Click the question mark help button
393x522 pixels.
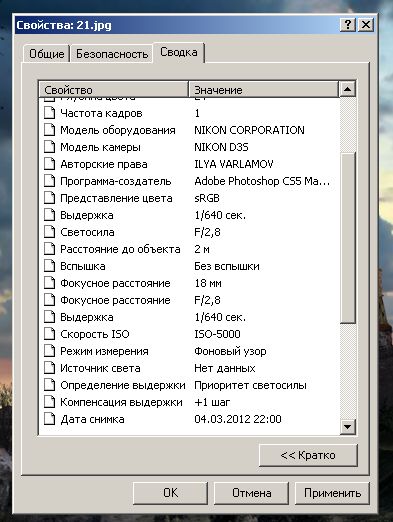coord(348,25)
